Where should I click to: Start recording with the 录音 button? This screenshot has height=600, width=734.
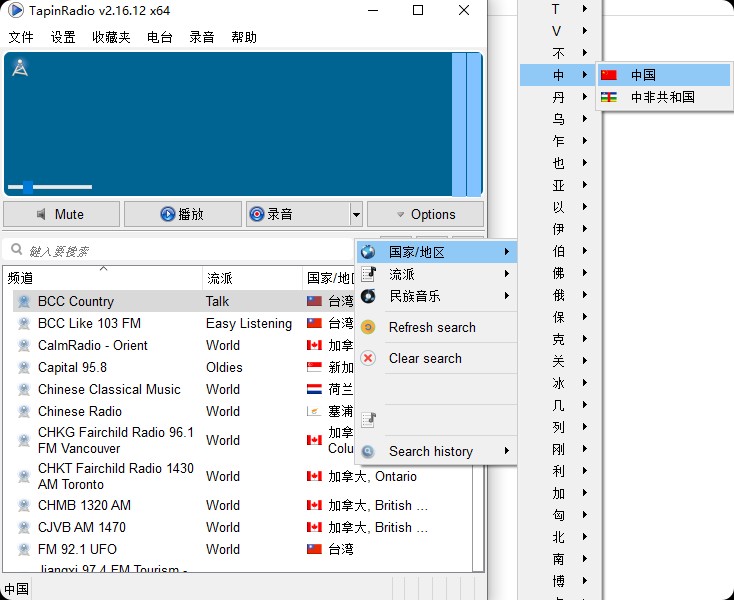point(298,214)
